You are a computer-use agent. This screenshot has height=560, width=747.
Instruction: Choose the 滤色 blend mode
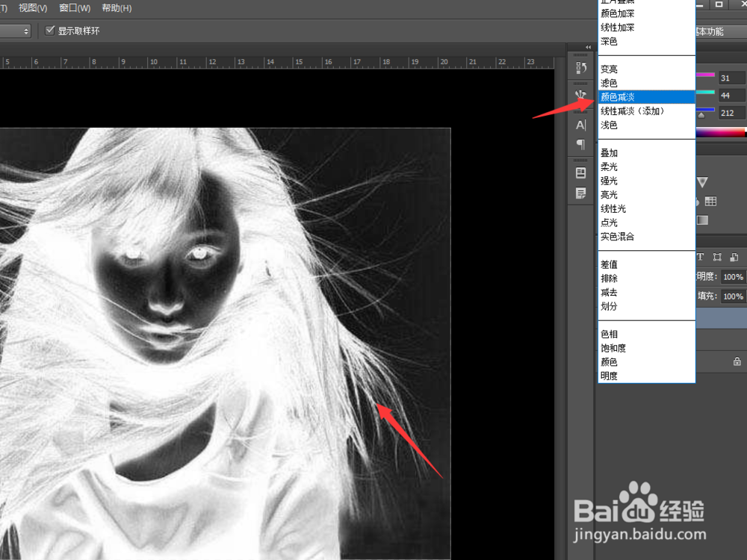pyautogui.click(x=646, y=83)
